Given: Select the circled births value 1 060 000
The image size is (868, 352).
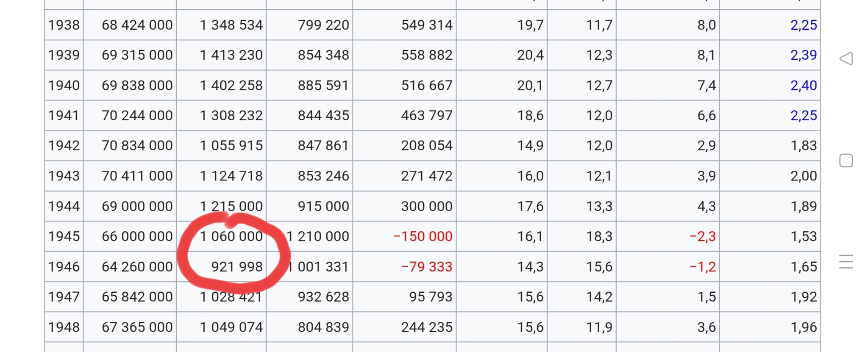Looking at the screenshot, I should click(x=231, y=236).
